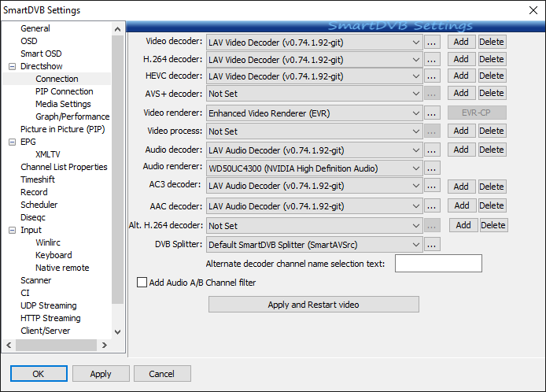Click Add button for H.264 decoder

tap(461, 59)
